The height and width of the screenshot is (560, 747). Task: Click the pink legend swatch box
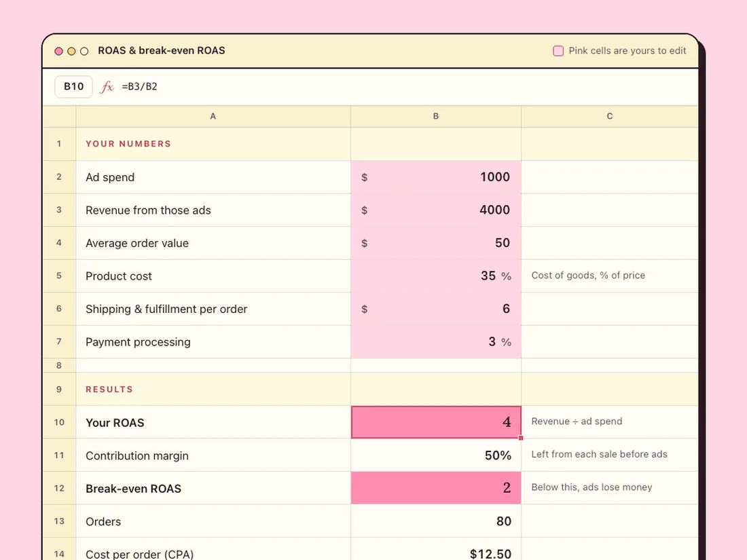pos(558,51)
